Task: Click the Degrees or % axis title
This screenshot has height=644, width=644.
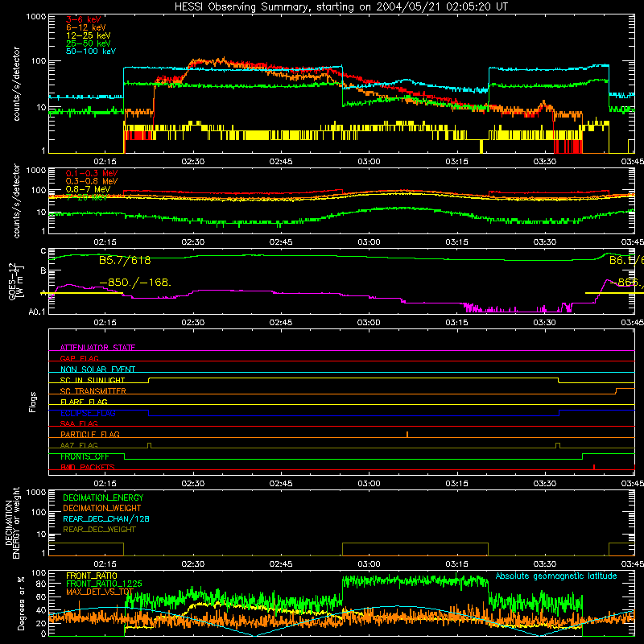Action: pyautogui.click(x=21, y=603)
